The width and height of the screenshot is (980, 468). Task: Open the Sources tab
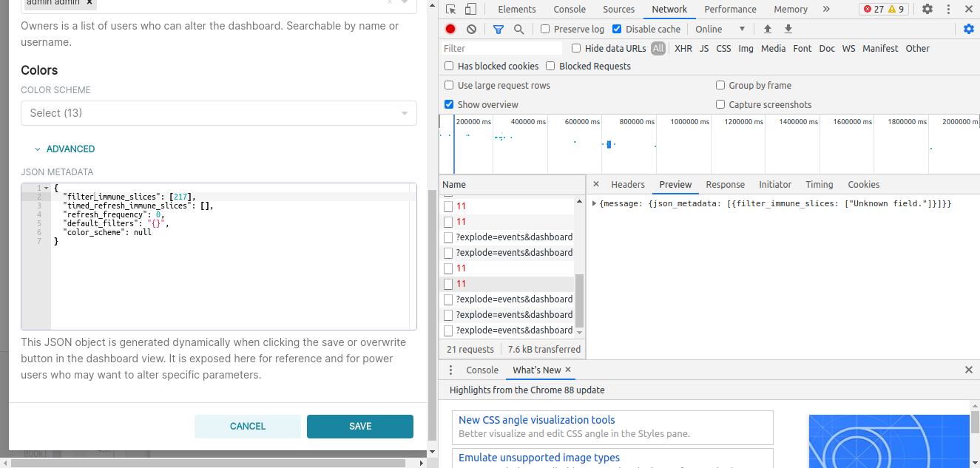tap(619, 10)
